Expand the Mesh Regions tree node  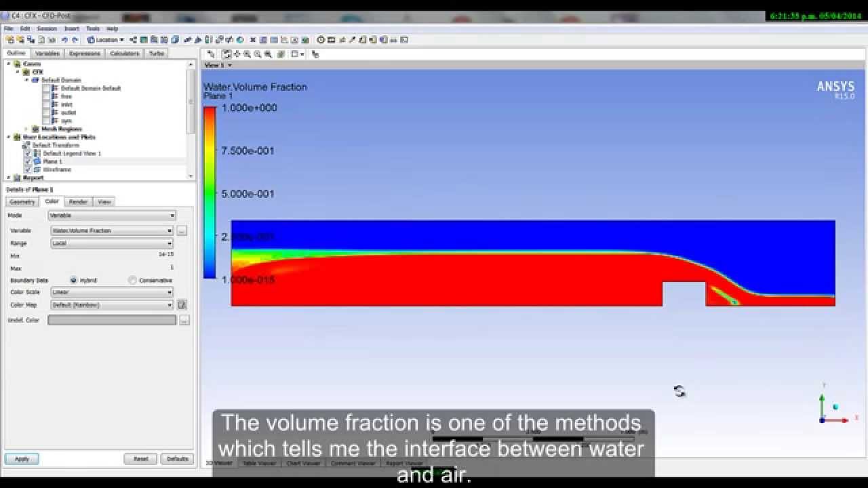26,129
